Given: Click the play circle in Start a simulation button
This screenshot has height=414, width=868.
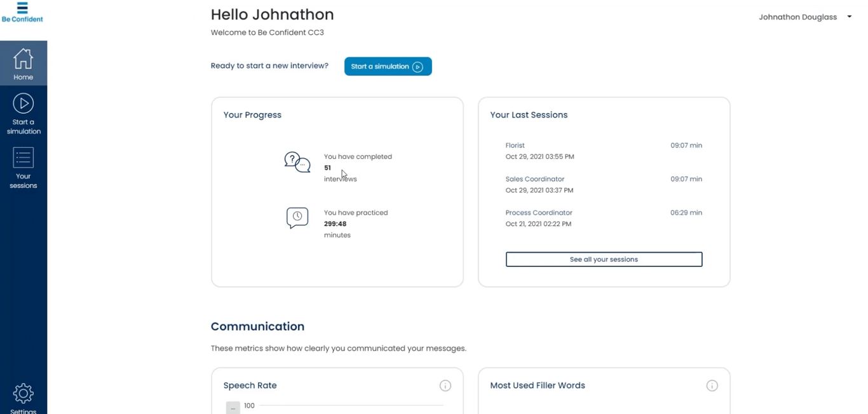Looking at the screenshot, I should (417, 67).
